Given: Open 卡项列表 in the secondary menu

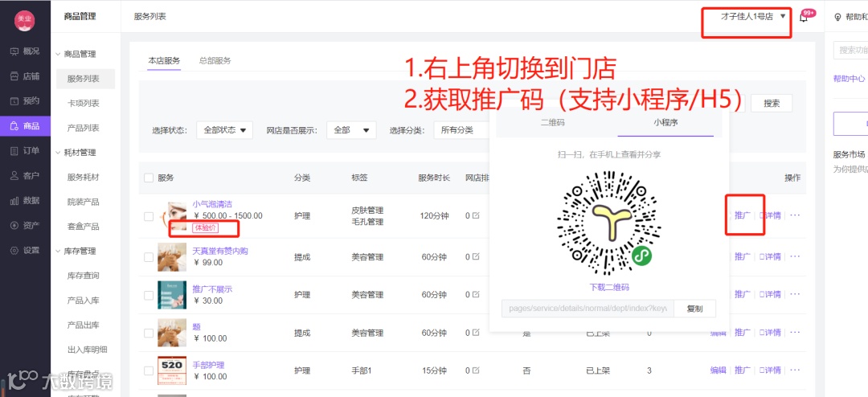Looking at the screenshot, I should click(x=83, y=104).
